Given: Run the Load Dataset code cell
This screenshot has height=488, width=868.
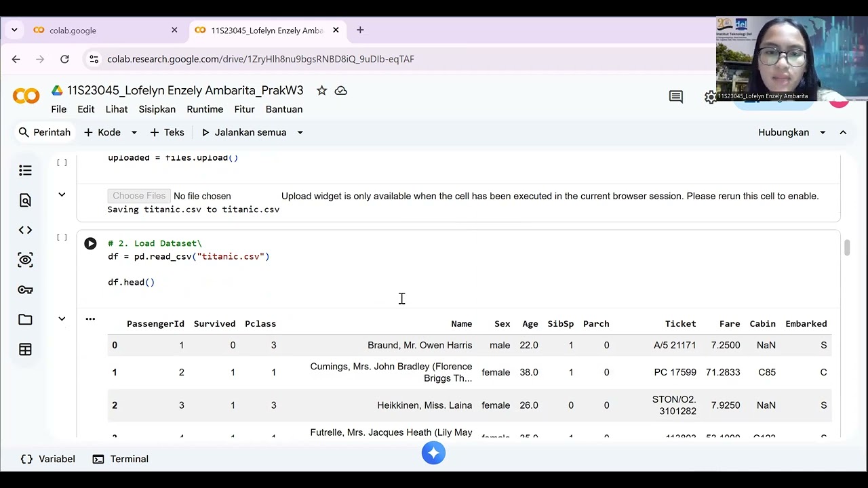Looking at the screenshot, I should click(x=90, y=243).
